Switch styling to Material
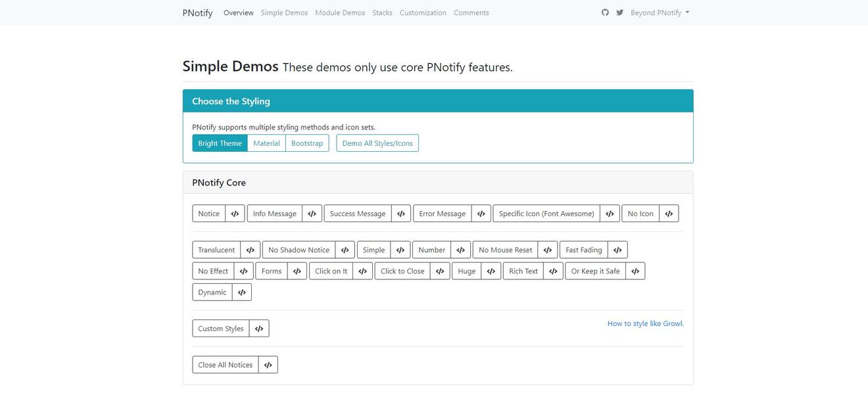This screenshot has width=868, height=418. click(x=266, y=143)
